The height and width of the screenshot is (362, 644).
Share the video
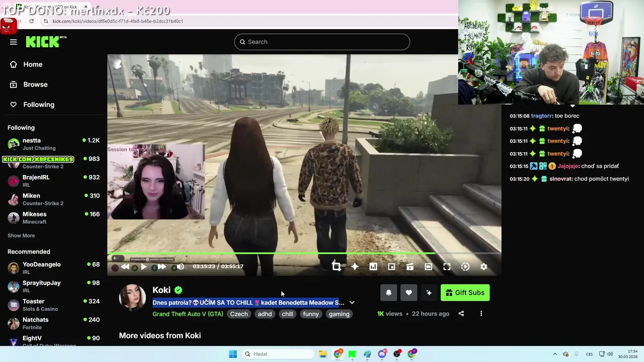point(461,314)
